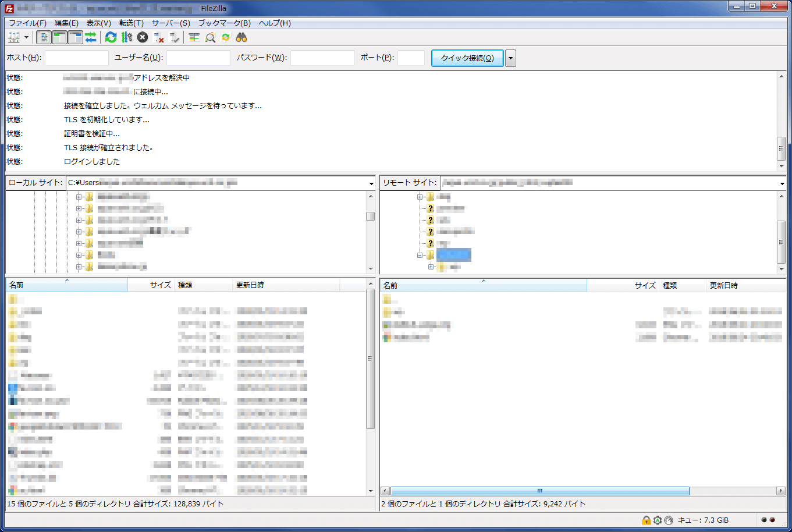
Task: Click the binoculars file search icon
Action: (241, 38)
